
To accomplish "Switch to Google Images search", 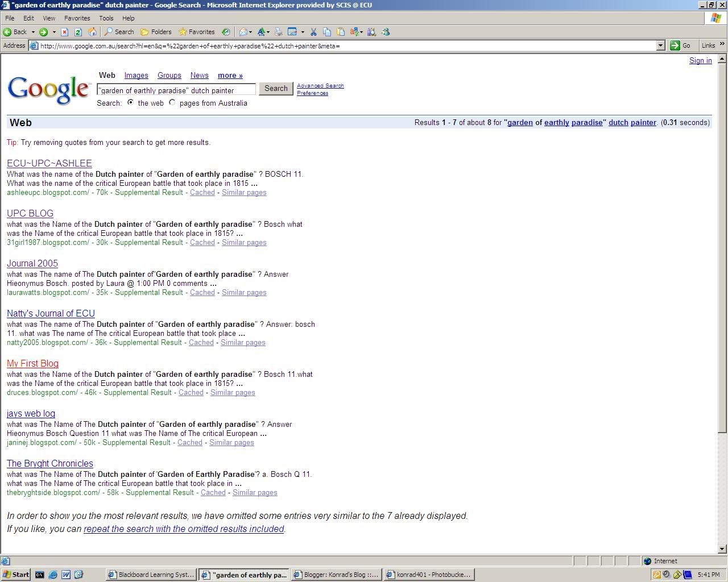I will (x=136, y=76).
